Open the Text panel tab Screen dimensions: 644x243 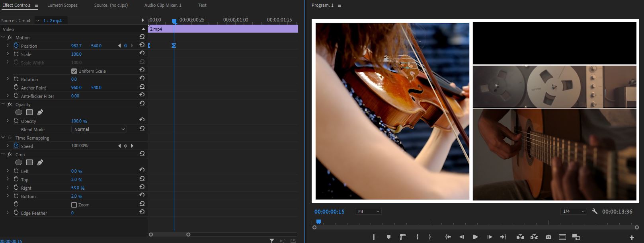point(202,5)
